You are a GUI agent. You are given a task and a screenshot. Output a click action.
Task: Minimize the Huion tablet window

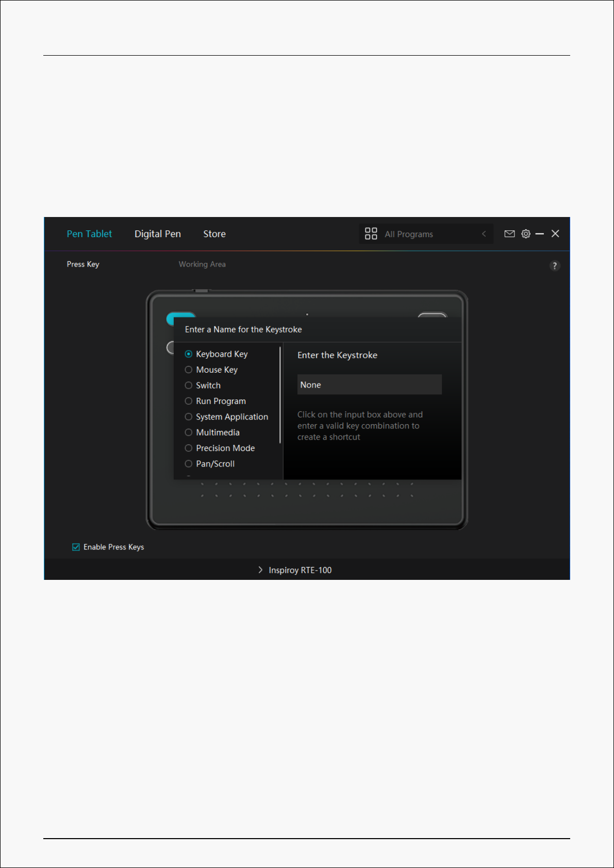(540, 234)
